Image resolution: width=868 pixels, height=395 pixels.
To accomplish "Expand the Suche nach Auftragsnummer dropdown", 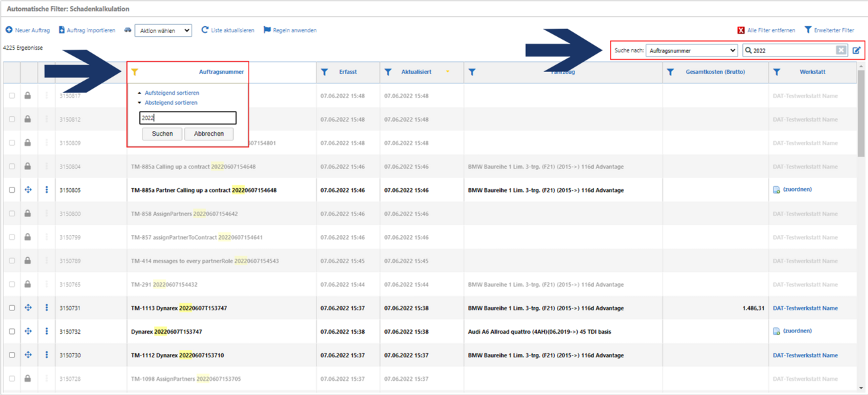I will pos(692,50).
